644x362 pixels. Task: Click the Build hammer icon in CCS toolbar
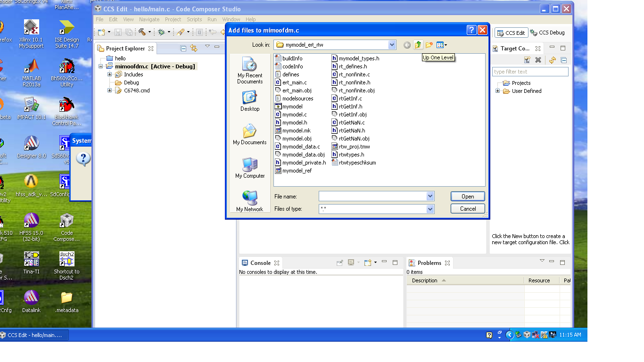142,32
